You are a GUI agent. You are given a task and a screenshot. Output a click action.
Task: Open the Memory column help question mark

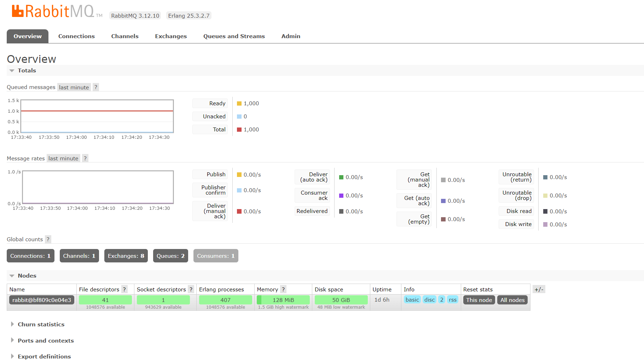click(283, 290)
